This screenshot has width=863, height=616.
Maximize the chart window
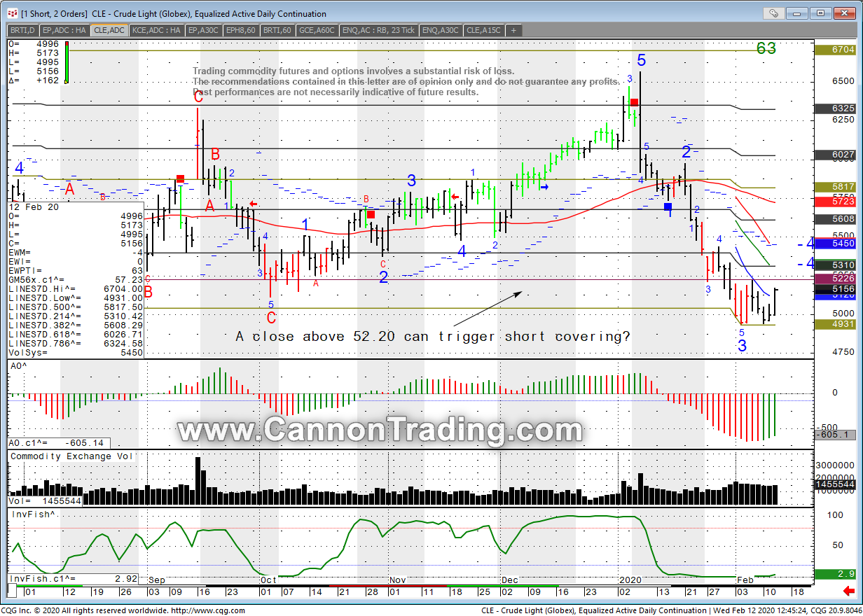820,13
